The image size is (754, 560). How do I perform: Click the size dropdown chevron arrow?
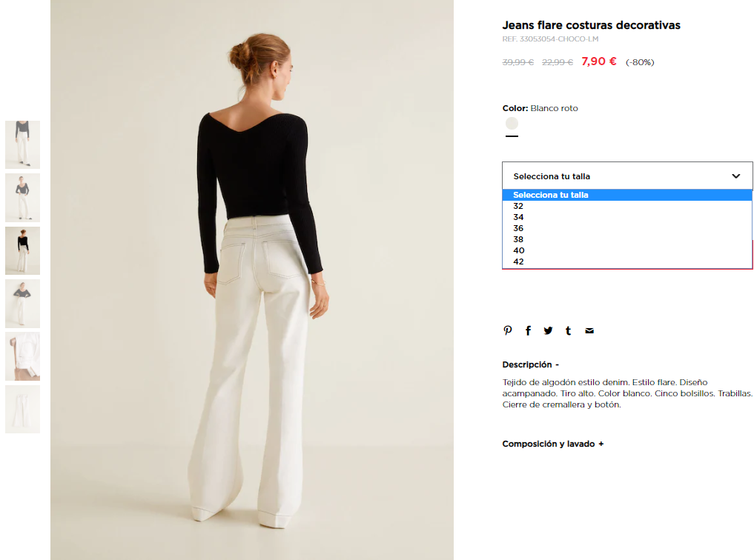735,176
